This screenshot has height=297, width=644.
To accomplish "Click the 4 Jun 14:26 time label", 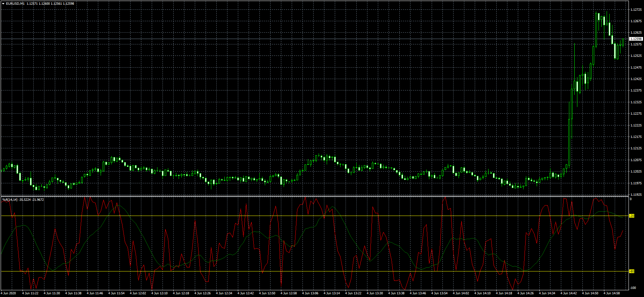I will click(x=526, y=293).
